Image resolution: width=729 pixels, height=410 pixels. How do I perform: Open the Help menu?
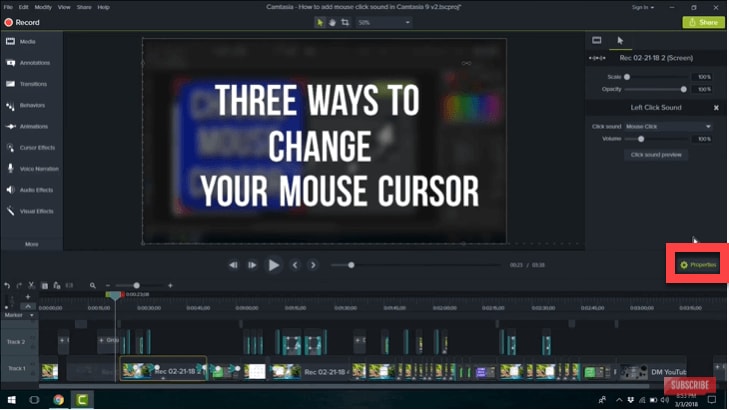(x=104, y=7)
